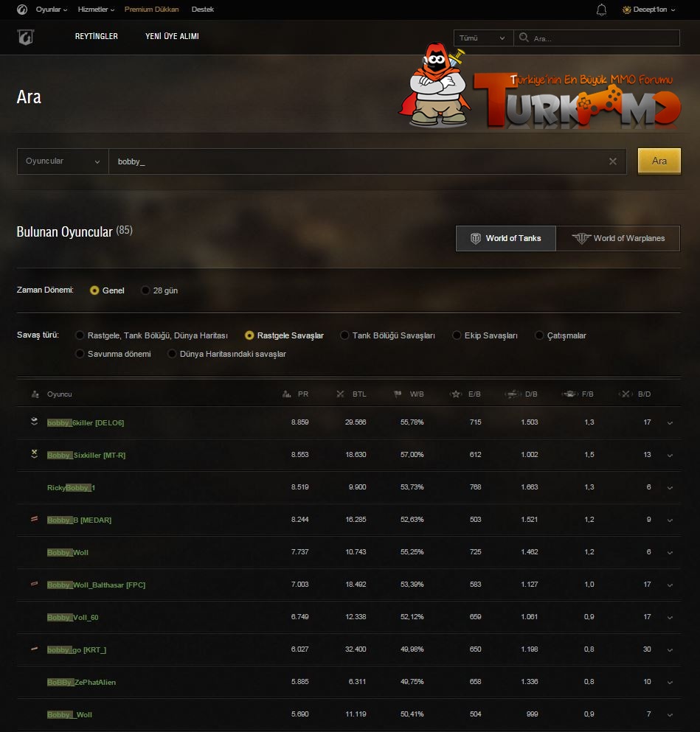
Task: Go to the REYTİNGLER section
Action: (x=97, y=36)
